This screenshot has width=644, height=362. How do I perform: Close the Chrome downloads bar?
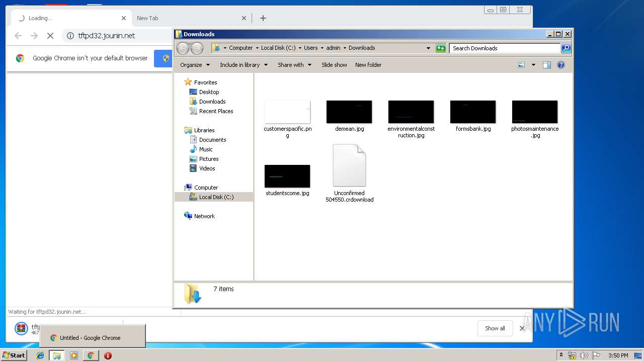(x=522, y=328)
